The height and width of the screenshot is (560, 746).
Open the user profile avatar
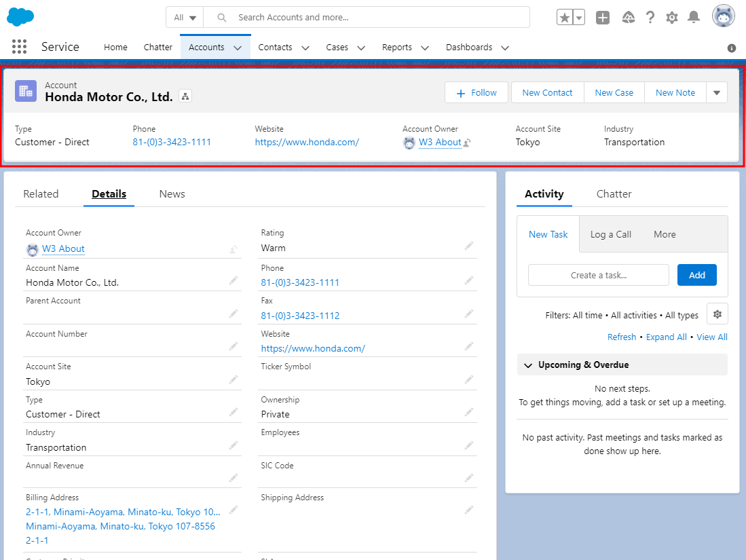(723, 16)
